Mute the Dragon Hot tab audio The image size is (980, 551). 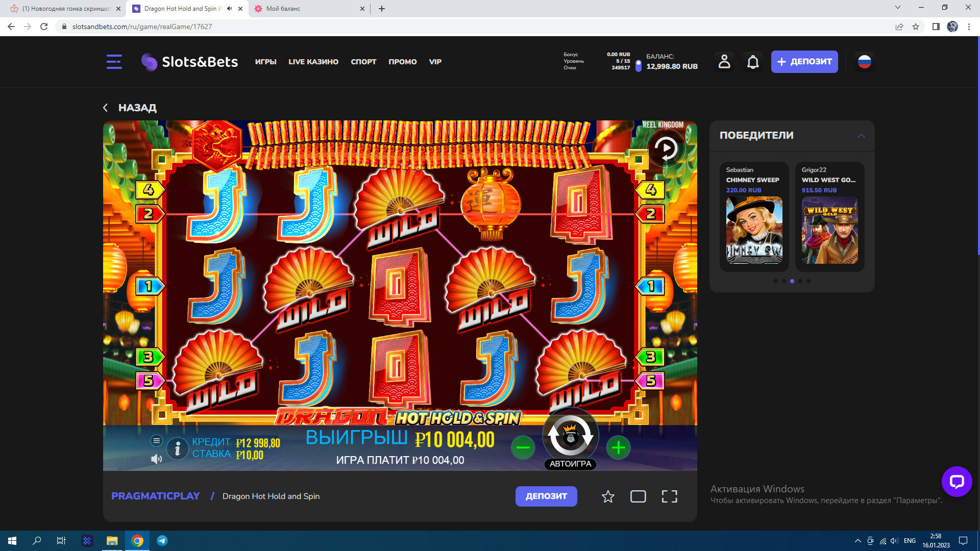[x=229, y=9]
